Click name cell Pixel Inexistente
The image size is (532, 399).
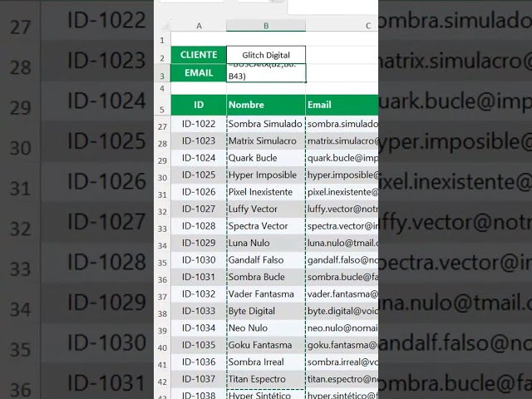coord(266,192)
